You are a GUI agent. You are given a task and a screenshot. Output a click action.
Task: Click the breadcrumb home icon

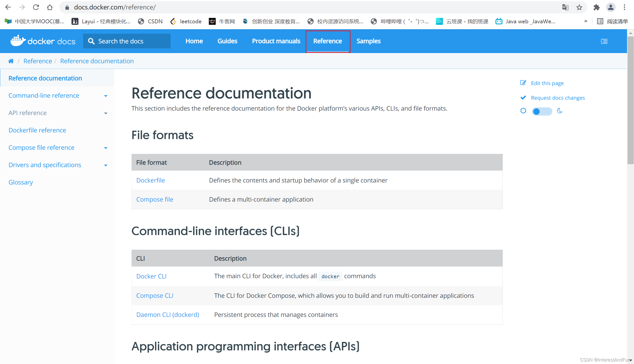[x=11, y=61]
